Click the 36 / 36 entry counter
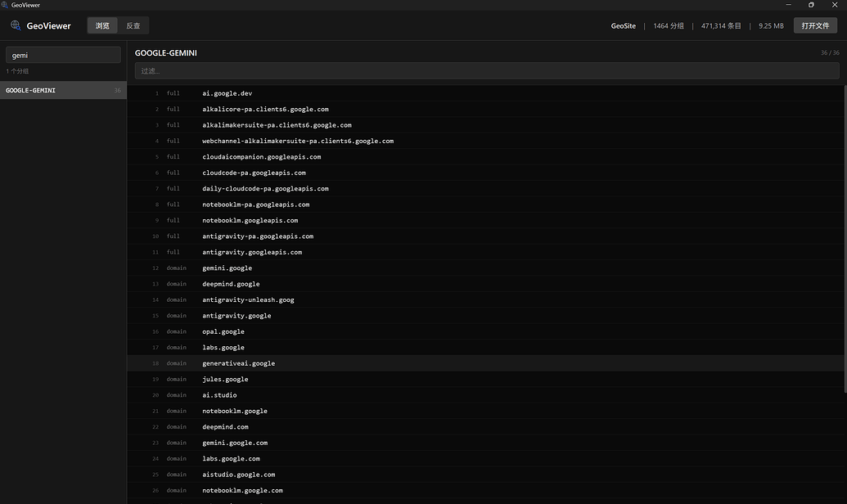The width and height of the screenshot is (847, 504). [x=830, y=53]
